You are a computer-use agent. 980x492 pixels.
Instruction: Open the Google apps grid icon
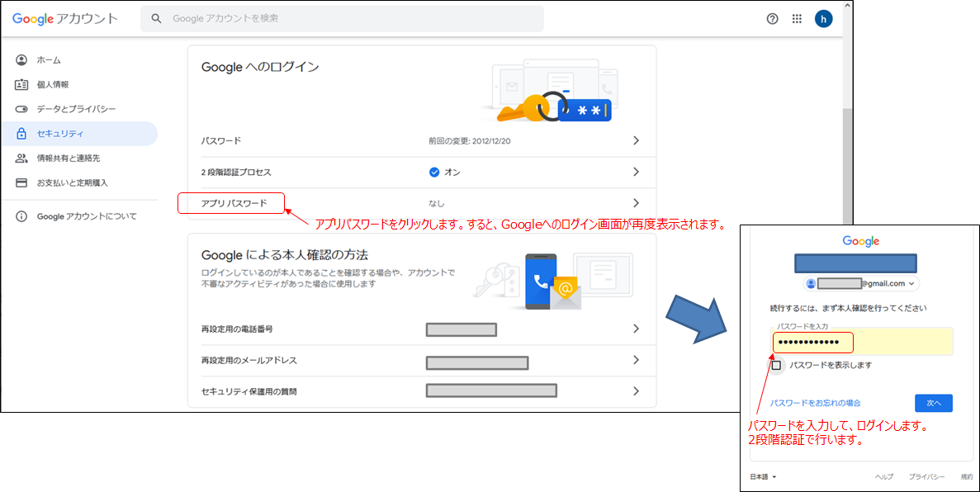[x=797, y=19]
